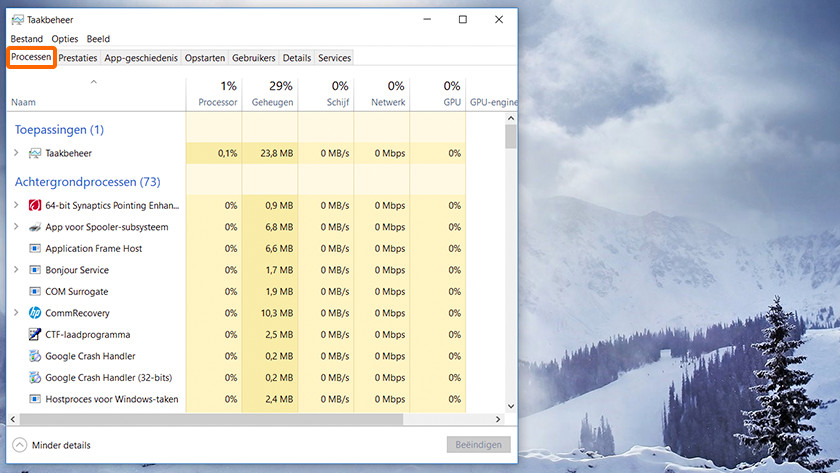
Task: Click the Bonjour Service icon
Action: coord(35,270)
